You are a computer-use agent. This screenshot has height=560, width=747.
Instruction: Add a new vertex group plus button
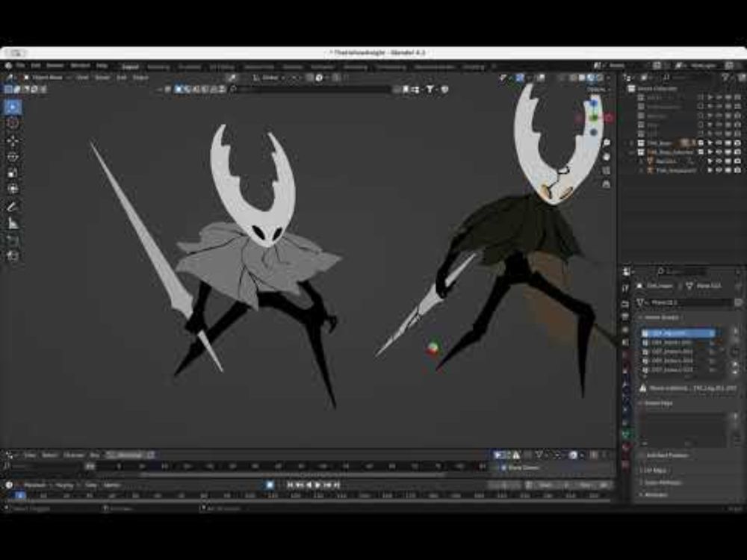(x=736, y=330)
